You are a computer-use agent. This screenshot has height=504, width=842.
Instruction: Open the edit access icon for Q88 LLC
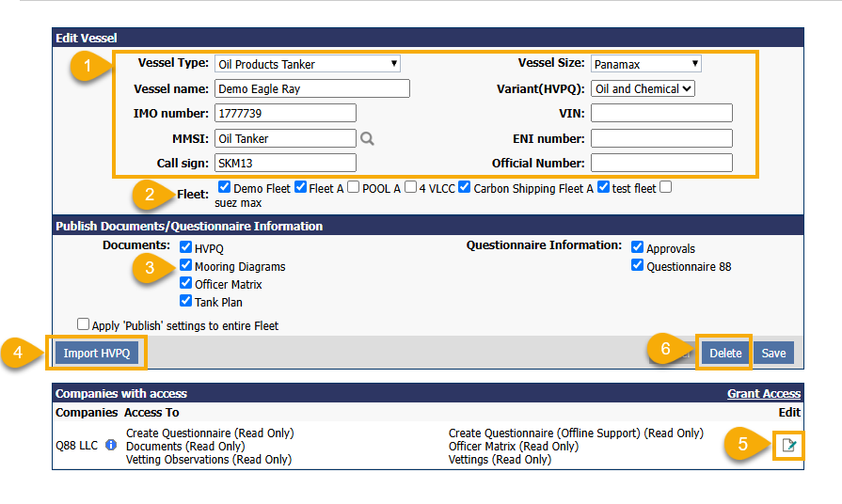tap(788, 445)
